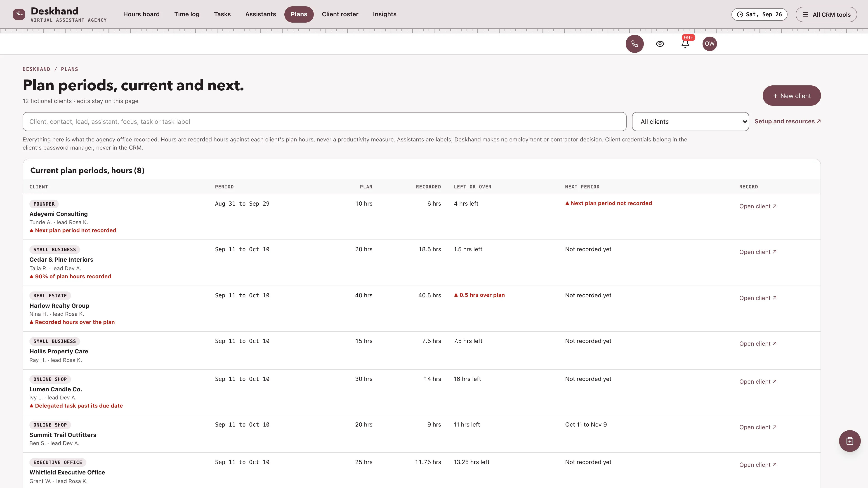The image size is (868, 488).
Task: Click the 'Recorded hours over the plan' warning
Action: (x=72, y=322)
